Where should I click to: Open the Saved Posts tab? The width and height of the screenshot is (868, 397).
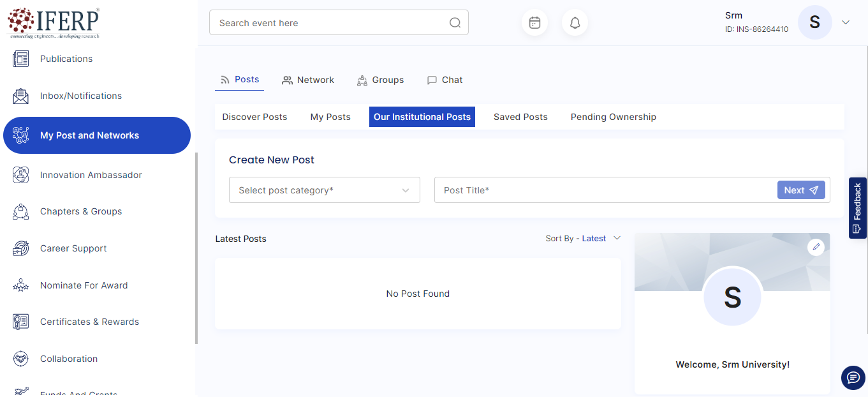(520, 117)
